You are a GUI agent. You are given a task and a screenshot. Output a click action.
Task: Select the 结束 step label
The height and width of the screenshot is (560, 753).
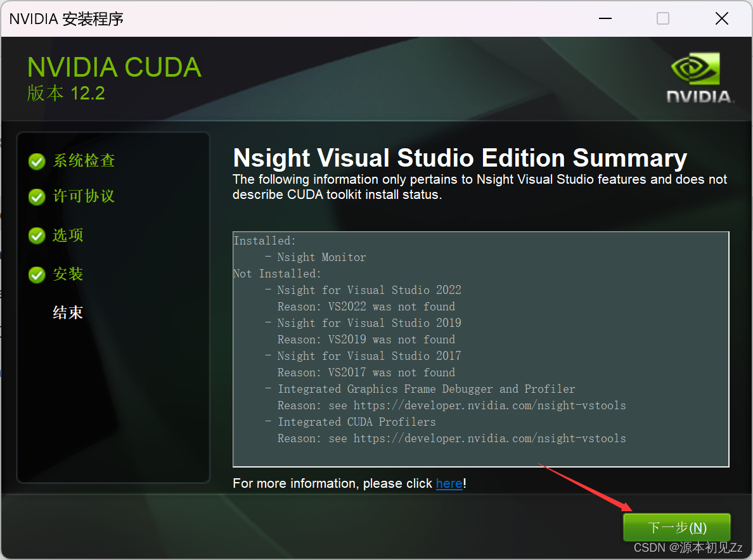[x=68, y=313]
